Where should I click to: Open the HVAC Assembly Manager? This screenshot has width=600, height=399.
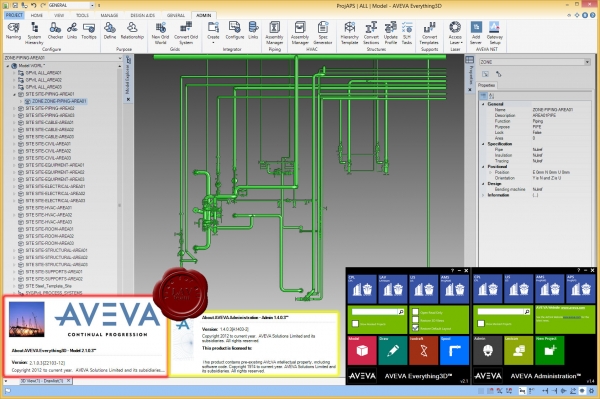300,33
